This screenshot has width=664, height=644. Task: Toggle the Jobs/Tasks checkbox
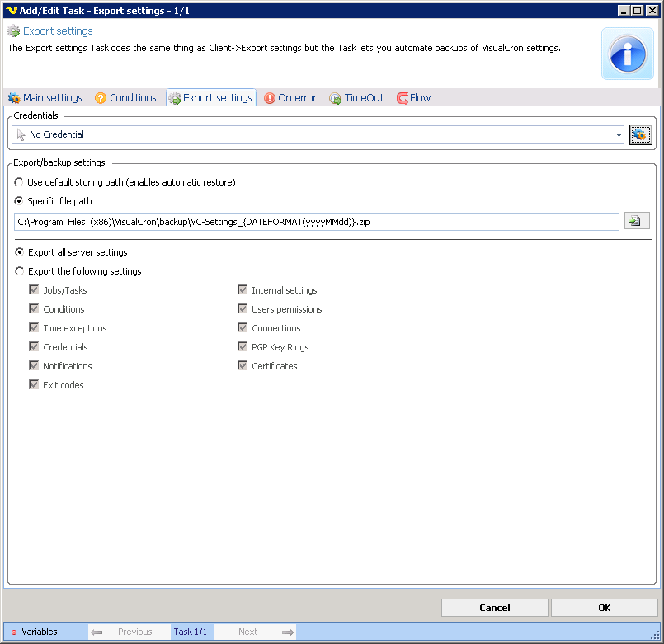(x=34, y=290)
